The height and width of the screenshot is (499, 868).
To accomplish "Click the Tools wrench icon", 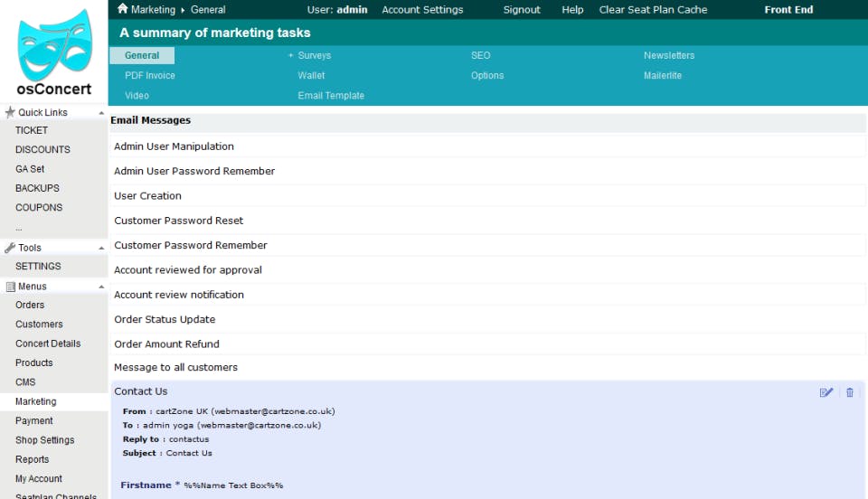I will (x=9, y=248).
